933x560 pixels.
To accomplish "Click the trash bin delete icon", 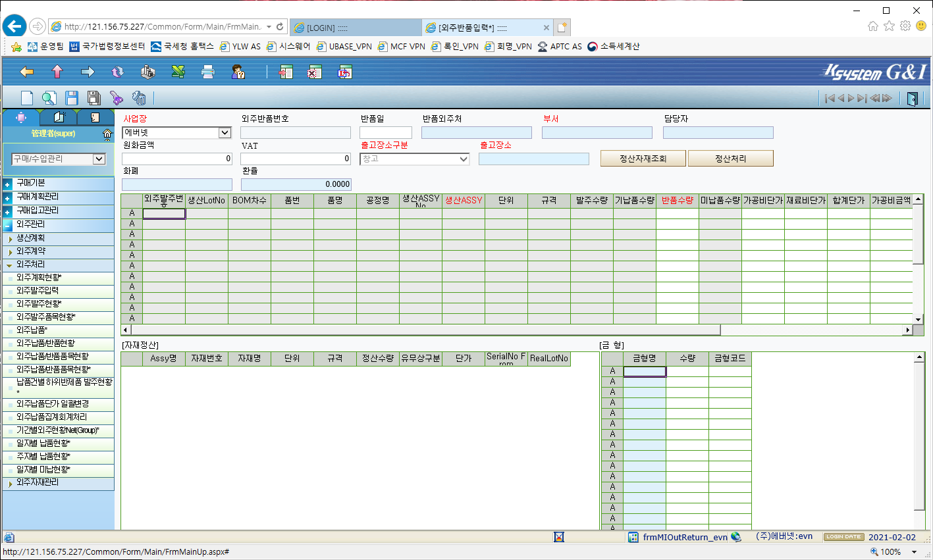I will 139,98.
